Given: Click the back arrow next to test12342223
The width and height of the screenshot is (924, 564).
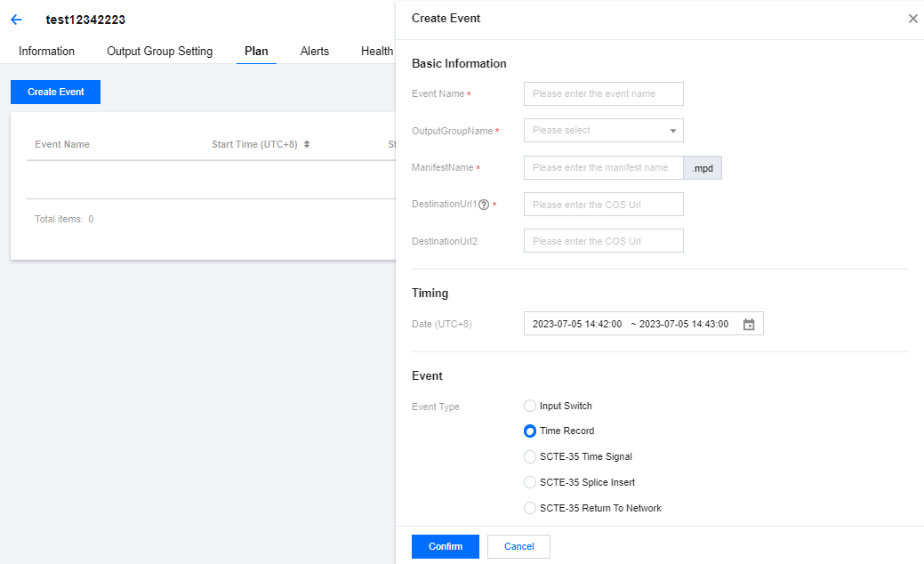Looking at the screenshot, I should click(16, 20).
